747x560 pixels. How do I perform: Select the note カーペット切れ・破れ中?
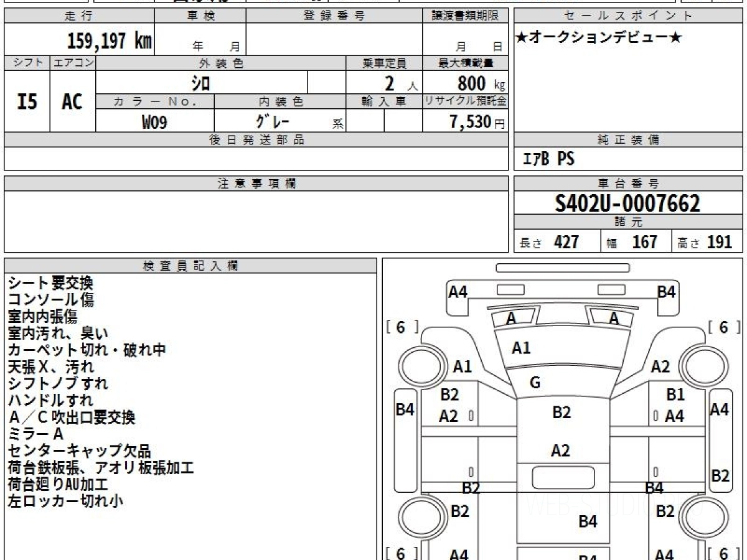click(x=87, y=350)
